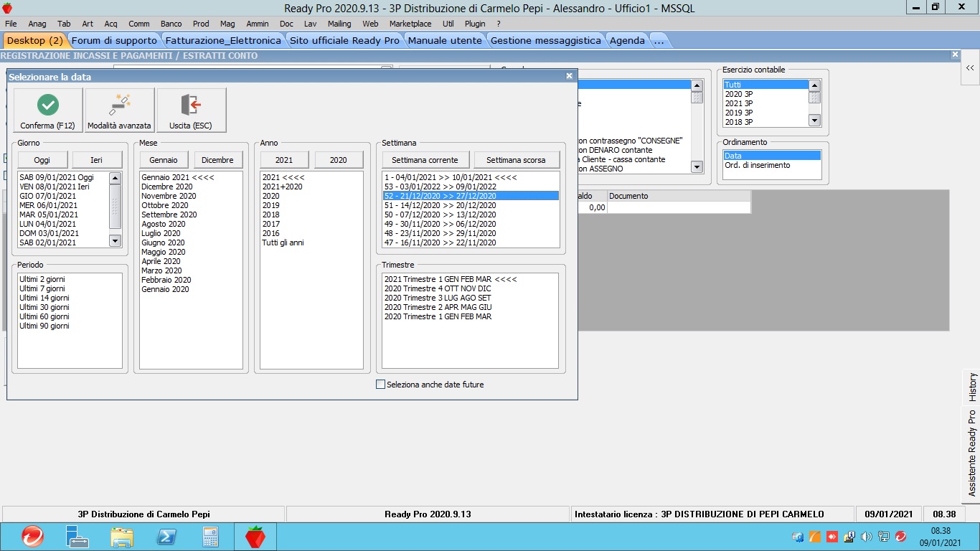This screenshot has height=551, width=980.
Task: Select 'Marzo 2020' in the Mese list
Action: point(192,270)
